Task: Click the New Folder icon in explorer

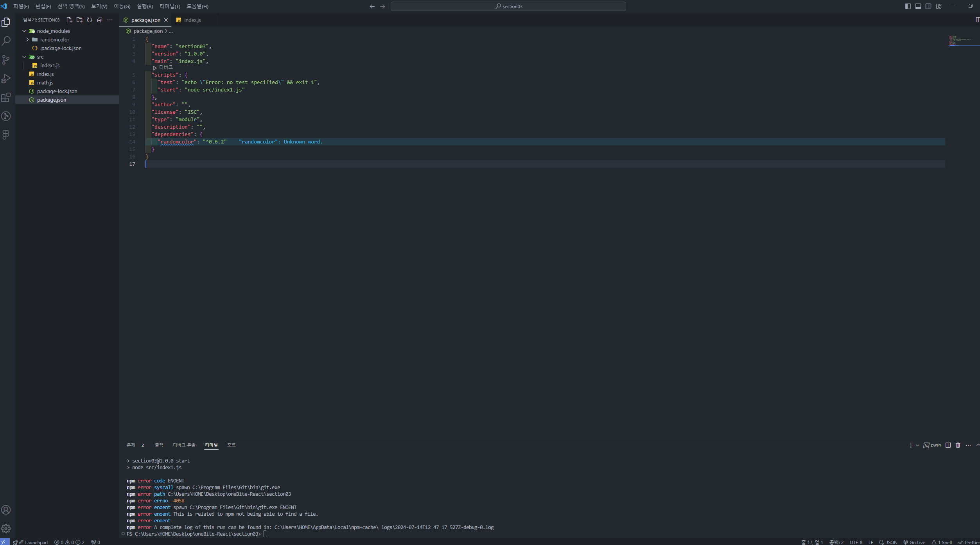Action: click(79, 20)
